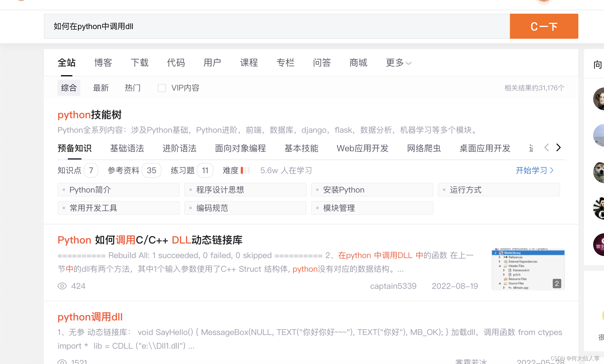
Task: Click the dog avatar in right sidebar
Action: point(599,172)
